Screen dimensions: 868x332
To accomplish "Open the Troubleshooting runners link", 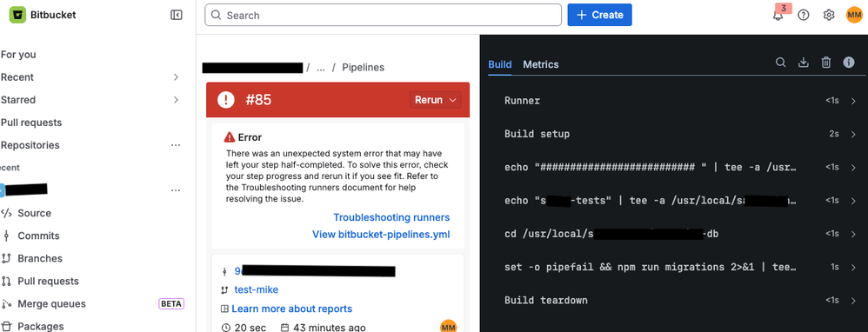I will (391, 217).
